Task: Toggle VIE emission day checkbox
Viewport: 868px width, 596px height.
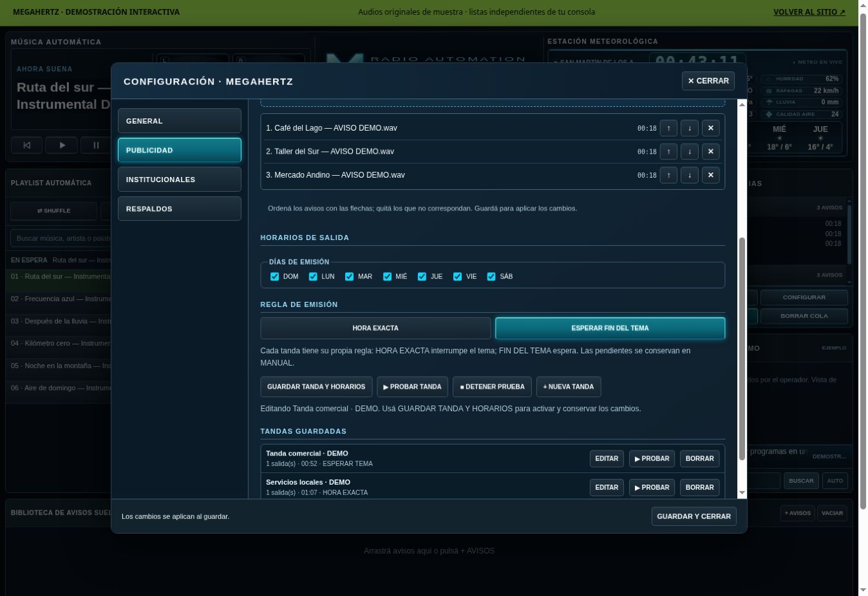Action: click(457, 277)
